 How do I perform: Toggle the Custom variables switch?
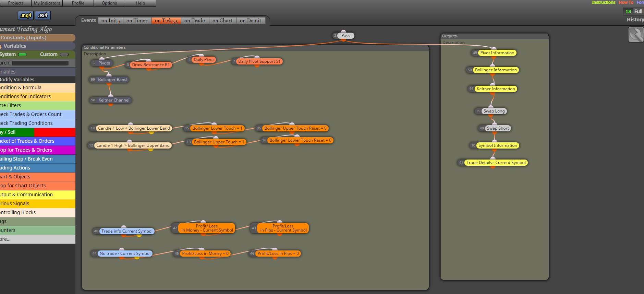(64, 55)
